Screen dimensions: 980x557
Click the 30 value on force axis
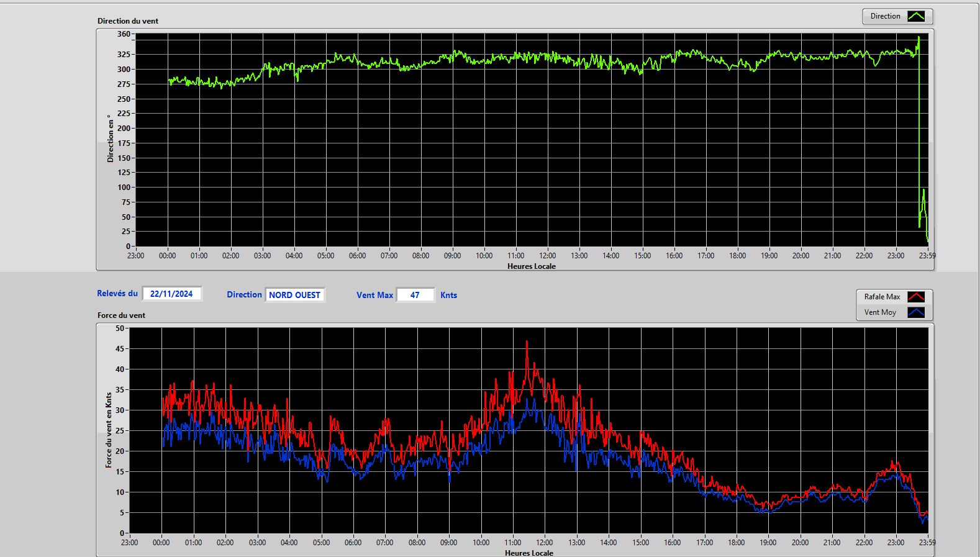pos(120,410)
